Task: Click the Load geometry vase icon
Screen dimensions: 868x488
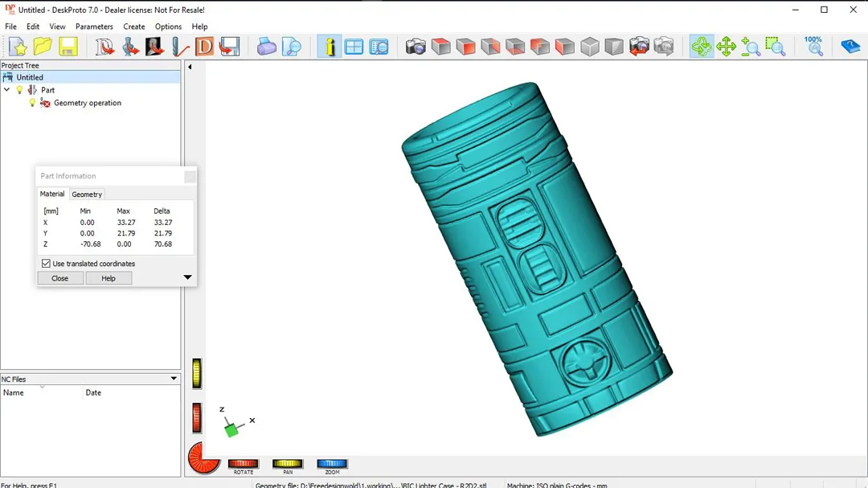Action: (130, 47)
